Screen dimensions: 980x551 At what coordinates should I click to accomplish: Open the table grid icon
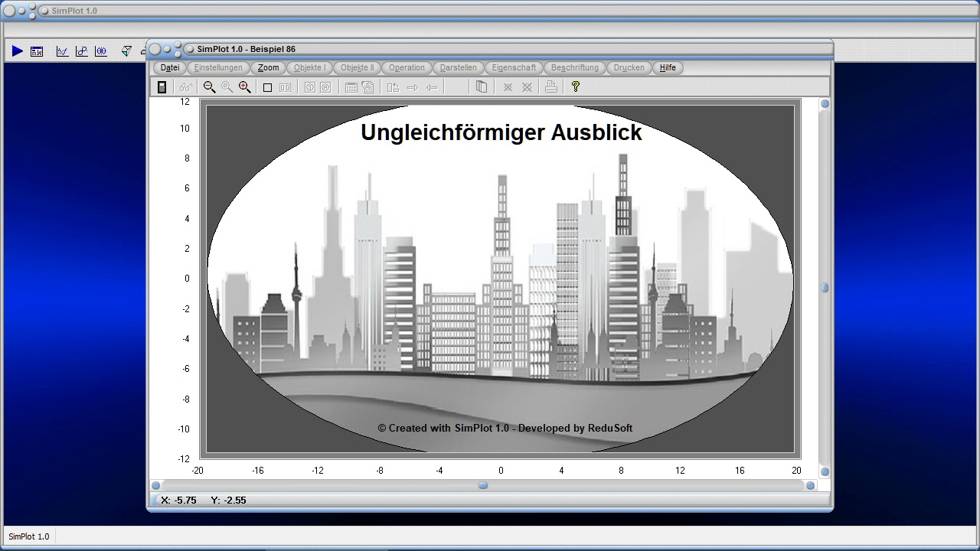click(x=351, y=87)
